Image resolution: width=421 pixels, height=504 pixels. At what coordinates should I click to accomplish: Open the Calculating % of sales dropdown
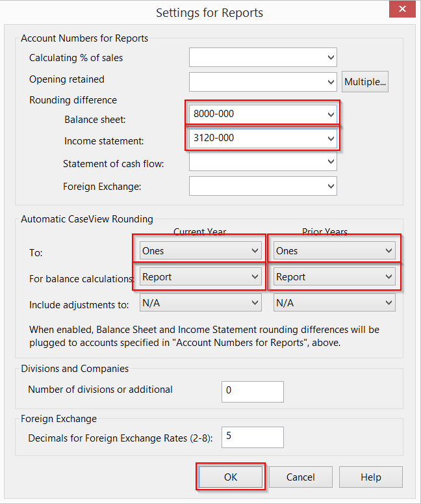[262, 57]
